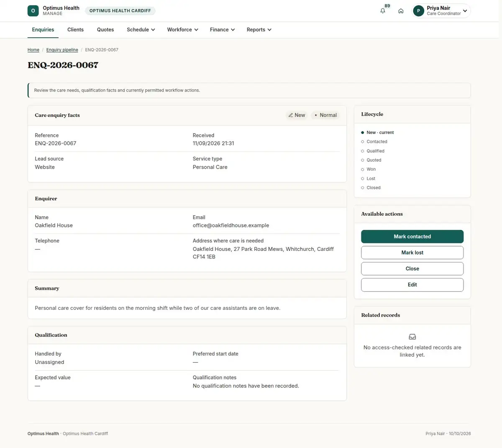Expand the Finance menu
This screenshot has width=502, height=448.
pyautogui.click(x=223, y=30)
